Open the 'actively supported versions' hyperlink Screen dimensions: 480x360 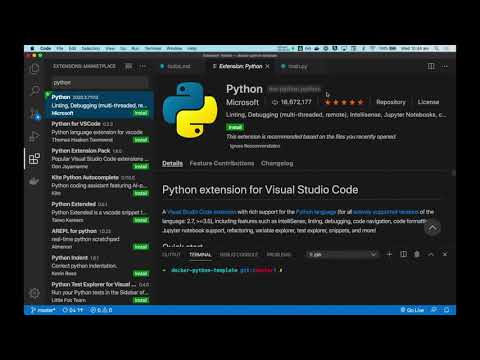pos(385,212)
